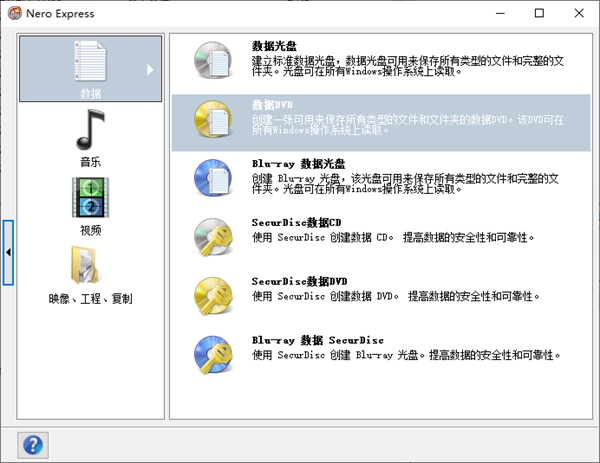Click the Blu-ray 数据光盘 blue disc icon
The image size is (600, 463).
pos(212,178)
